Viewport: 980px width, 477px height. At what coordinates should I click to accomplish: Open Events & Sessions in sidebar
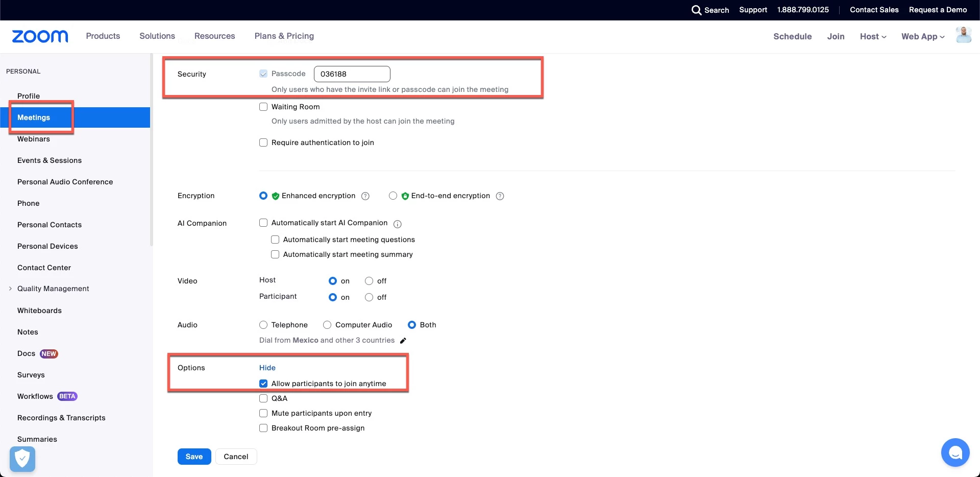pos(50,160)
